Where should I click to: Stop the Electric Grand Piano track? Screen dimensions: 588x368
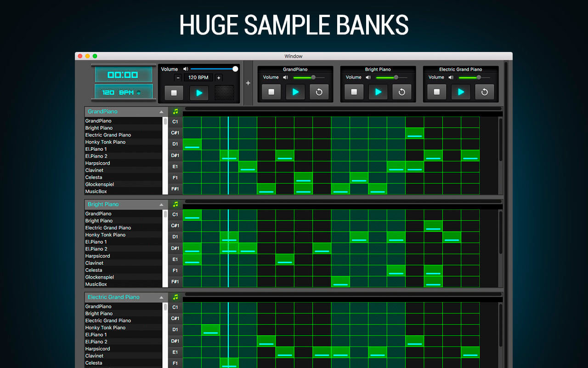click(436, 92)
